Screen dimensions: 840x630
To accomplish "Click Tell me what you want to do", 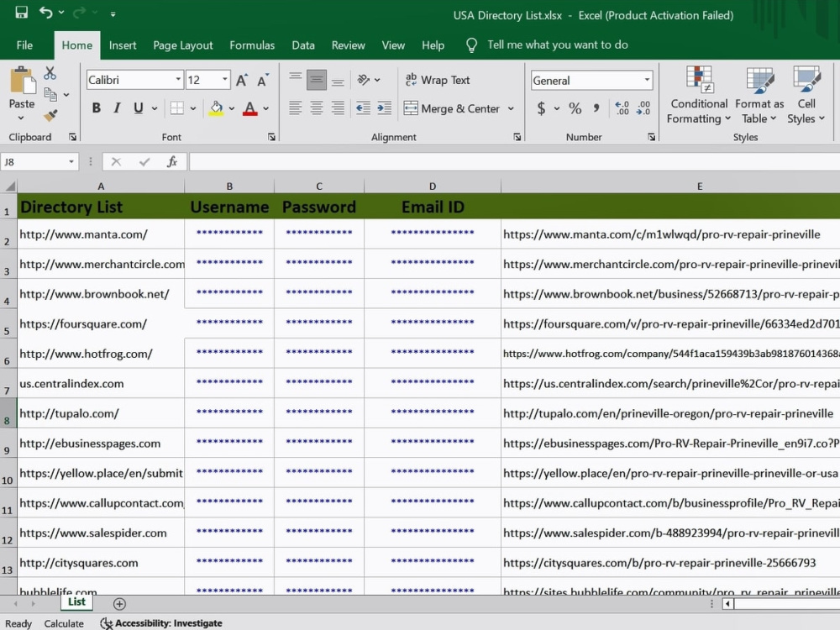I will coord(557,45).
